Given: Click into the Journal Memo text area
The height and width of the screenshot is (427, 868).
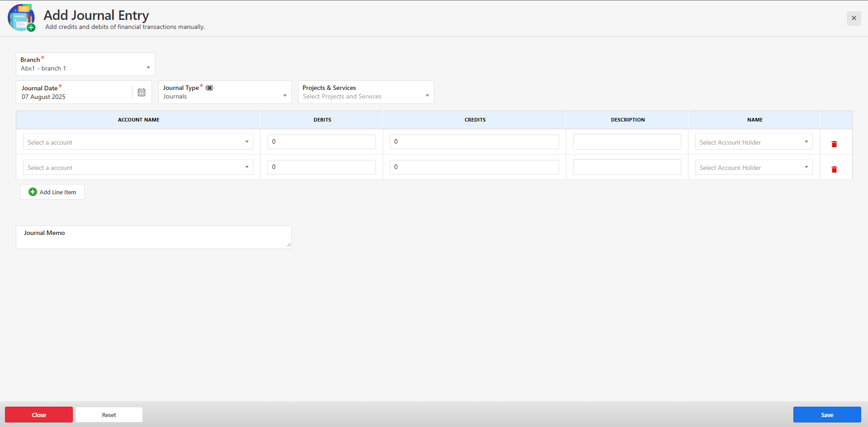Looking at the screenshot, I should (154, 239).
